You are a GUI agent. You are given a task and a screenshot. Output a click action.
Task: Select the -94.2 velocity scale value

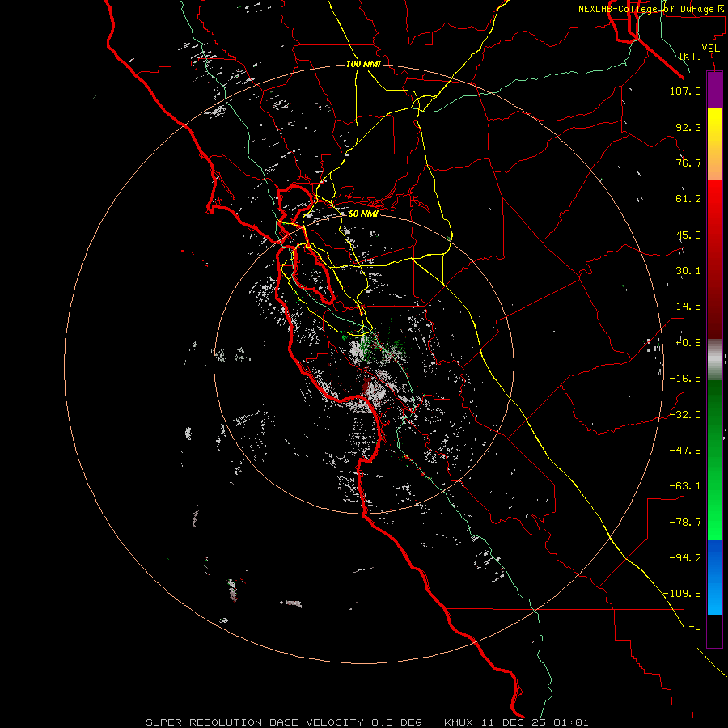coord(685,557)
